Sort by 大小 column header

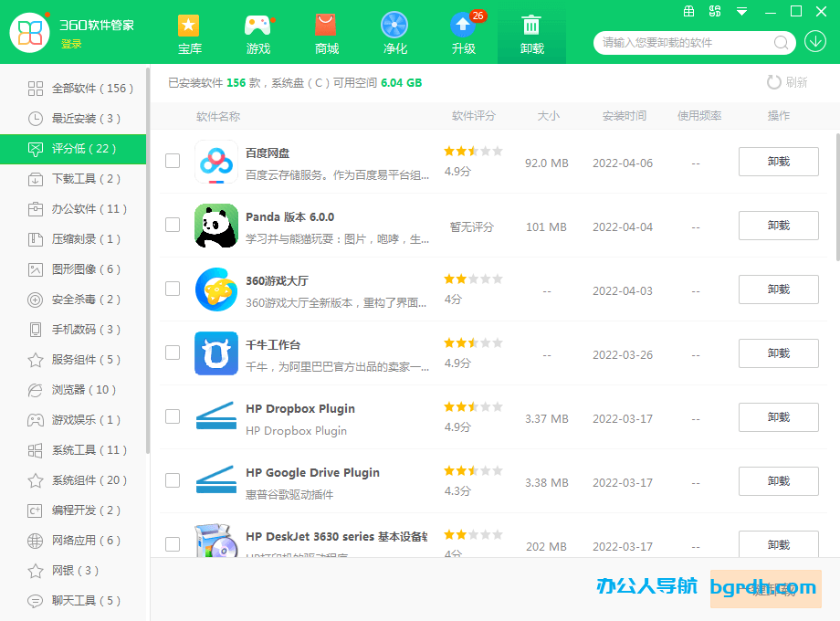click(x=548, y=116)
